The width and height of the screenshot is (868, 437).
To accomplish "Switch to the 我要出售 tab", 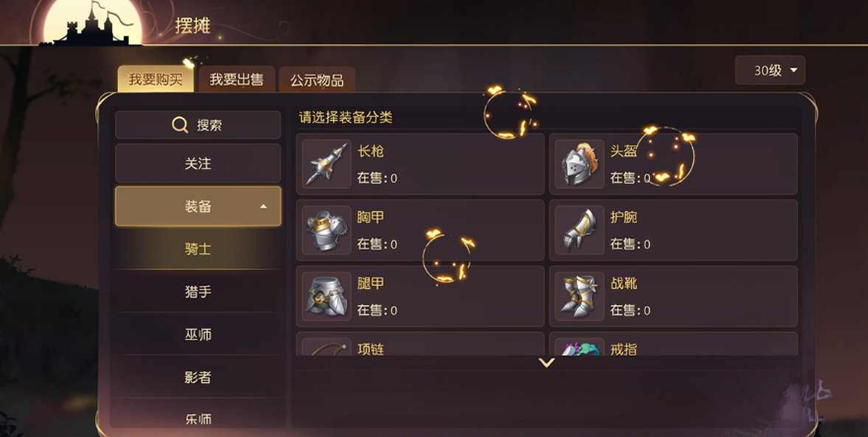I will 236,80.
